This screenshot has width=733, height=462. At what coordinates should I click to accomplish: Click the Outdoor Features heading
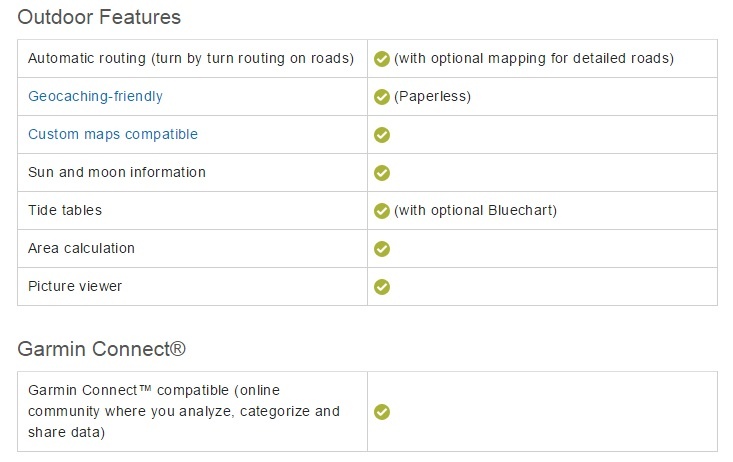(98, 17)
